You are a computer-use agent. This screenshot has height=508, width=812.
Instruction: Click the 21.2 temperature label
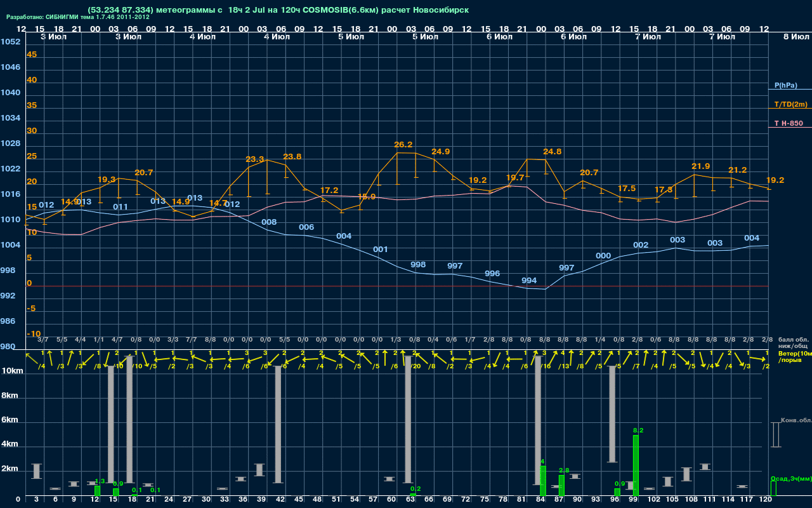[x=738, y=170]
